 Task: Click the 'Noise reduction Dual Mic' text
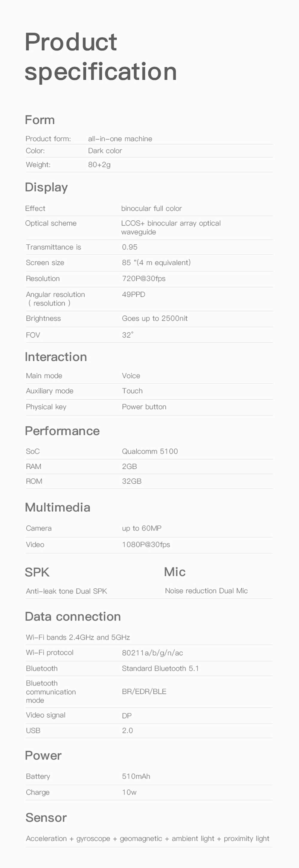206,591
